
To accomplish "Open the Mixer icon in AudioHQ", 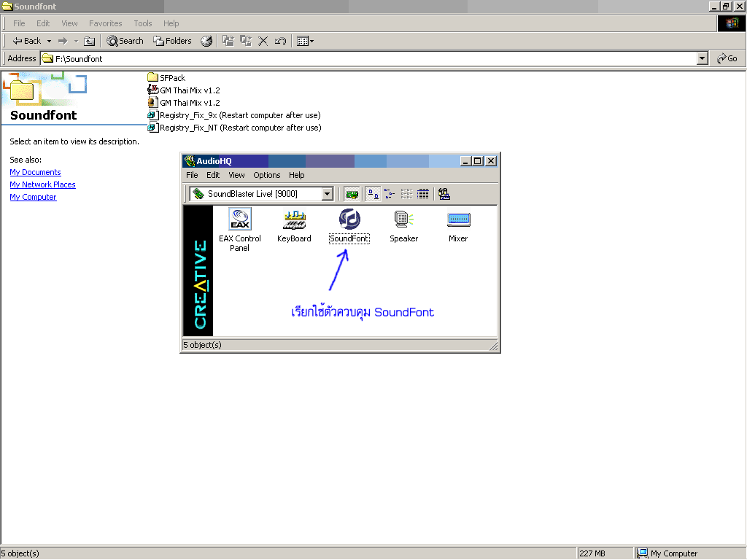I will (x=458, y=226).
